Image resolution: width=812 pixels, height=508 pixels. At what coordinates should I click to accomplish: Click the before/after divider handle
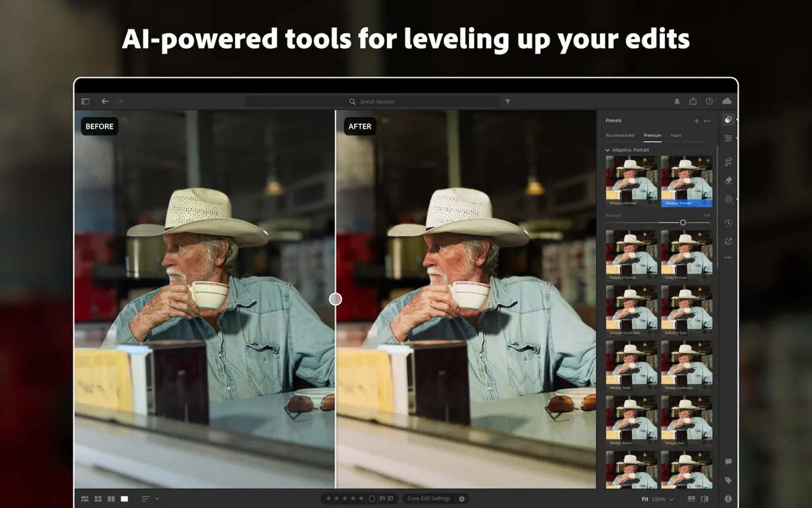coord(335,299)
